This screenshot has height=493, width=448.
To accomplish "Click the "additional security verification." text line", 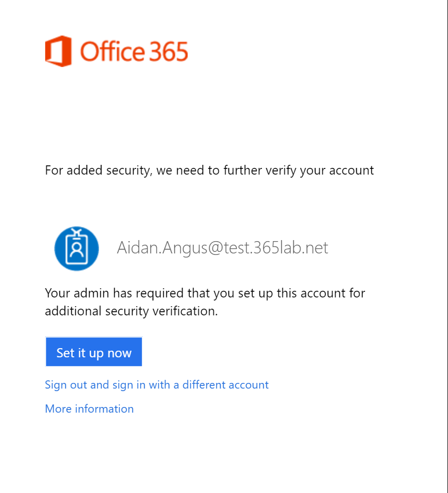I will [x=131, y=311].
